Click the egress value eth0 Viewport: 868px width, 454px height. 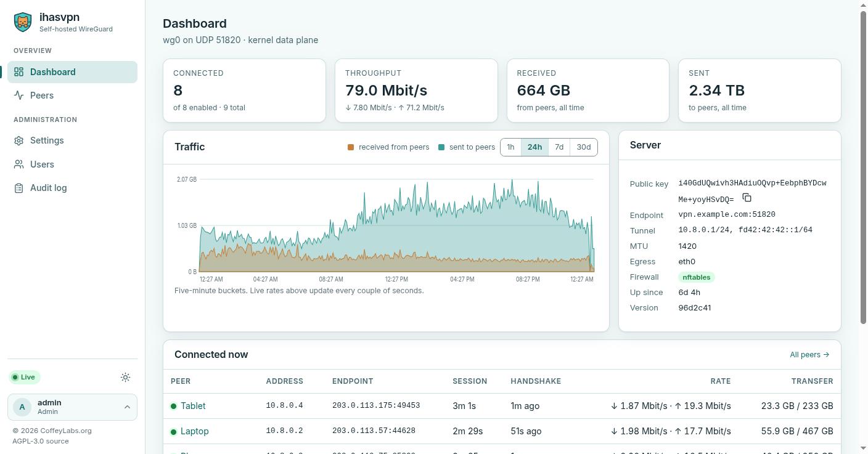point(687,261)
